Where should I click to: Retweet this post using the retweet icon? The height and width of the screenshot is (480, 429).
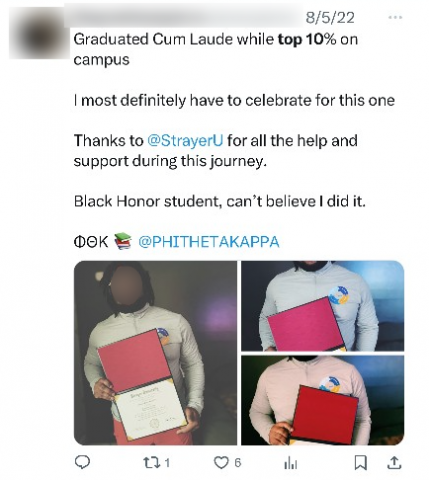point(150,462)
